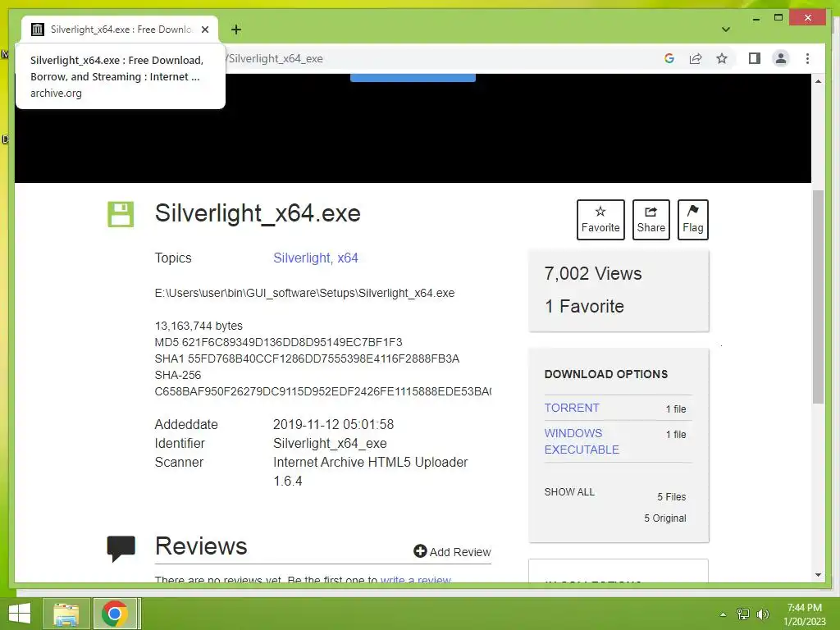Click the green floppy disk software icon
This screenshot has height=630, width=840.
[x=121, y=214]
